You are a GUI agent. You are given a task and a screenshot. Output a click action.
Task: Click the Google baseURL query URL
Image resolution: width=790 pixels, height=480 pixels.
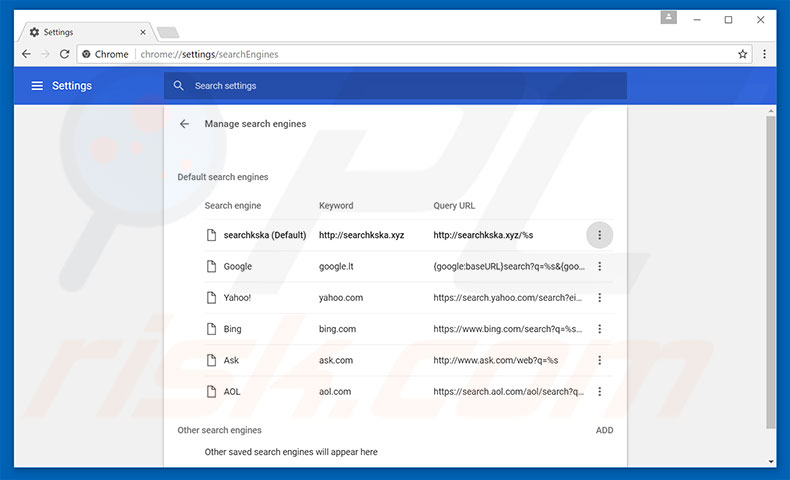509,266
